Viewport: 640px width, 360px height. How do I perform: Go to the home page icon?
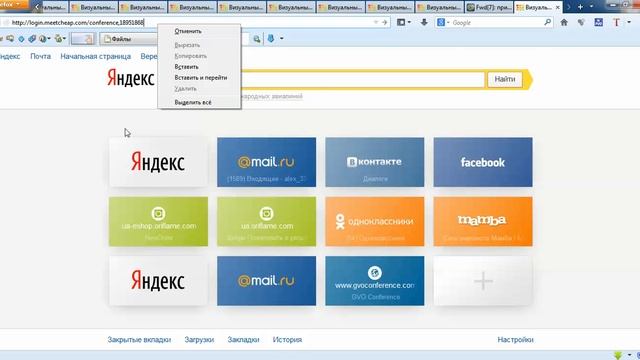pyautogui.click(x=564, y=22)
